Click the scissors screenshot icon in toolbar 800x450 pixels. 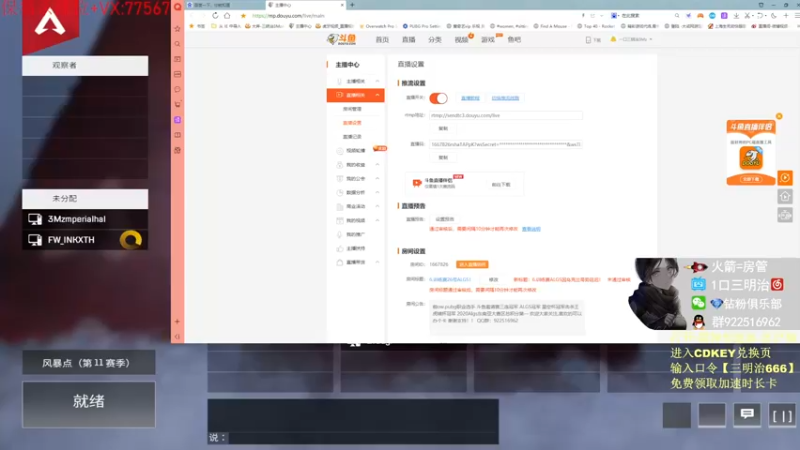click(748, 16)
